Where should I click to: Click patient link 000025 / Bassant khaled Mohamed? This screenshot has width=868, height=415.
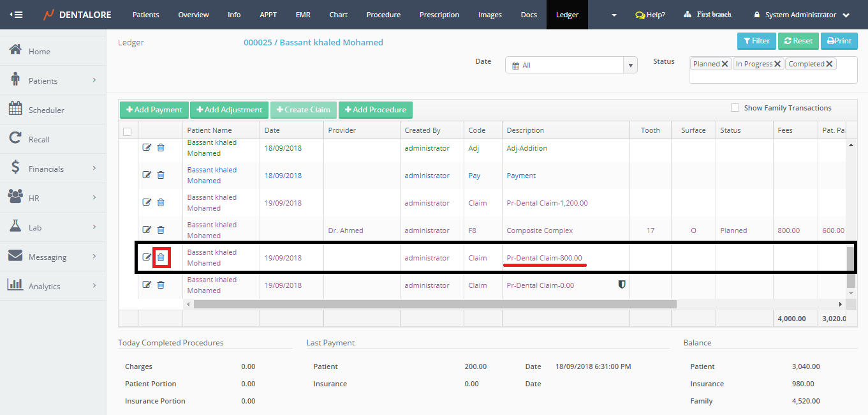(x=313, y=42)
